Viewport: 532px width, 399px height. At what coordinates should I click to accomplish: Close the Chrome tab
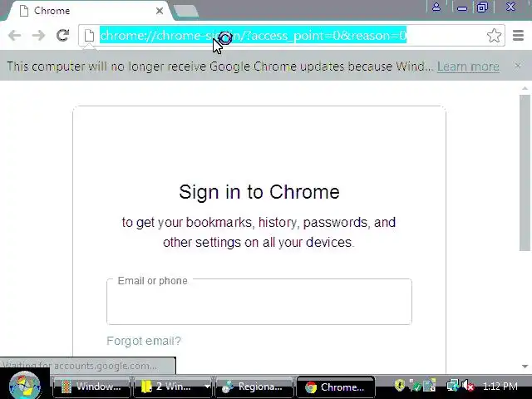click(160, 11)
